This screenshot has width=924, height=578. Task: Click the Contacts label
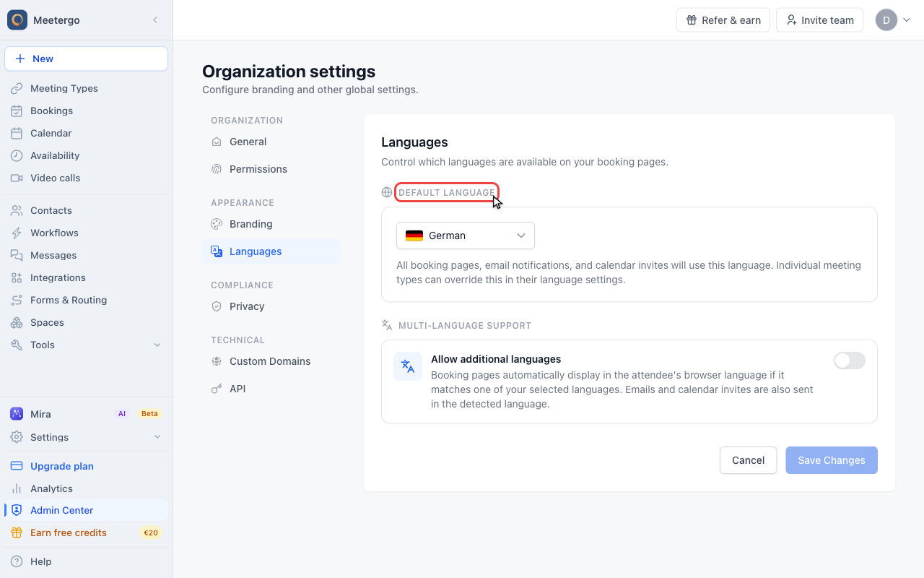tap(51, 210)
